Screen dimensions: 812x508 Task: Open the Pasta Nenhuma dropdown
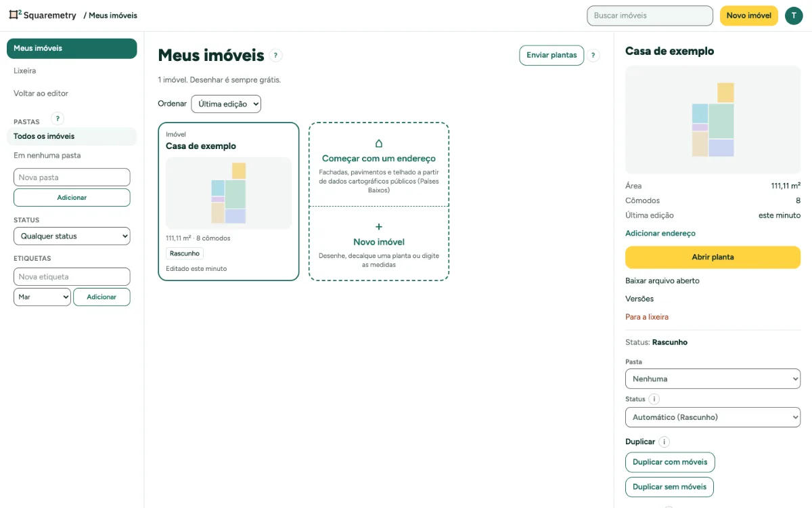point(713,379)
